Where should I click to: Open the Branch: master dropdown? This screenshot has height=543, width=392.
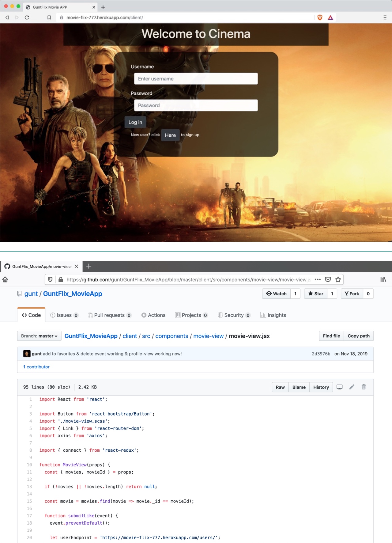39,336
